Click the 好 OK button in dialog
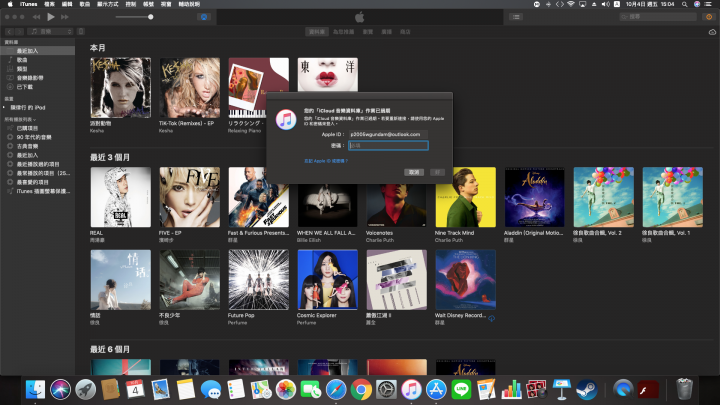720x405 pixels. click(437, 172)
